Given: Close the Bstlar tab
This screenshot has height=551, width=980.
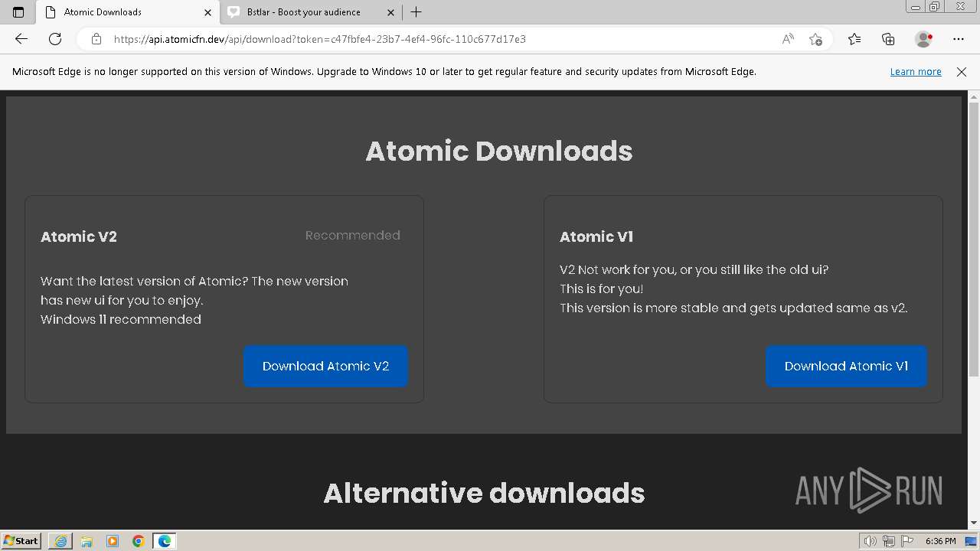Looking at the screenshot, I should (391, 12).
